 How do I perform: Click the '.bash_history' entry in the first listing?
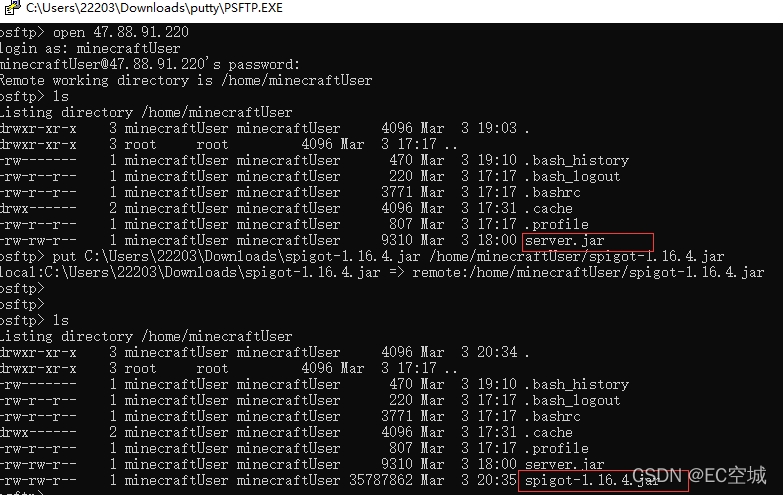coord(577,160)
